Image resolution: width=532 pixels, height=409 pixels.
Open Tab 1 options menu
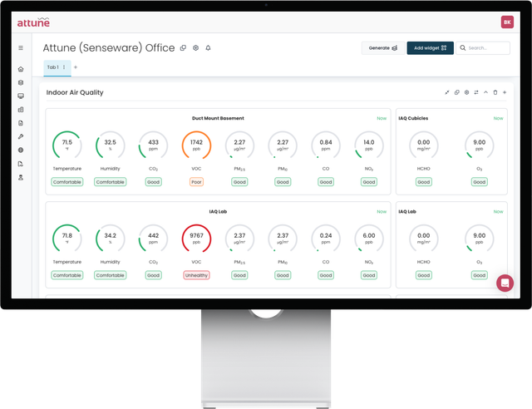(x=64, y=67)
